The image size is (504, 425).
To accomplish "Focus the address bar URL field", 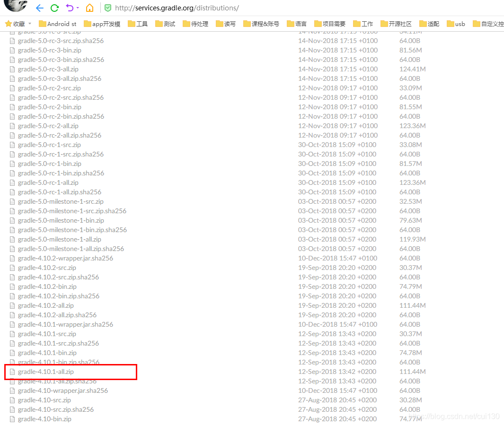I will tap(177, 8).
